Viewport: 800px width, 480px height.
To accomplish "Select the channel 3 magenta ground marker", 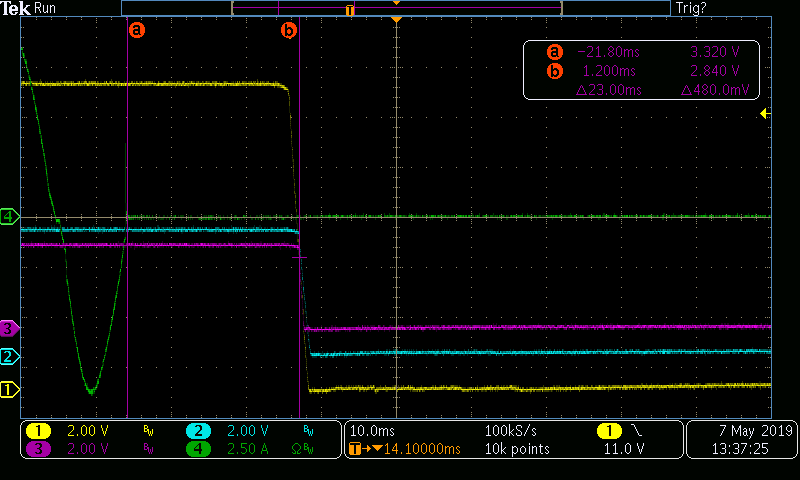I will tap(11, 328).
